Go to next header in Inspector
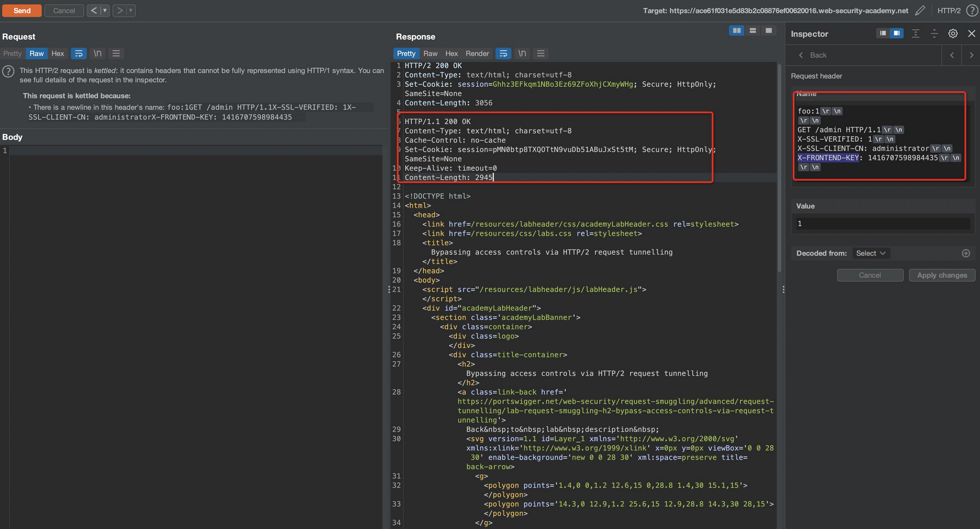Screen dimensions: 980x529 (971, 55)
